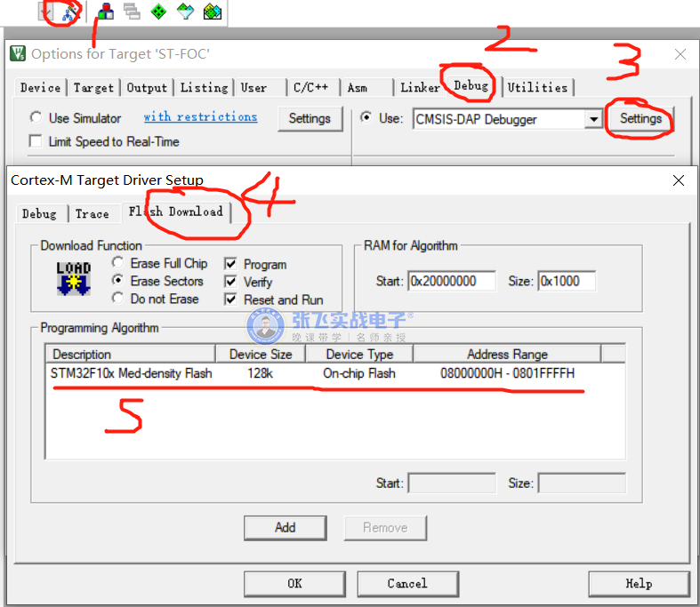The height and width of the screenshot is (607, 700).
Task: Click the On-chip Flash device type cell
Action: pyautogui.click(x=359, y=373)
